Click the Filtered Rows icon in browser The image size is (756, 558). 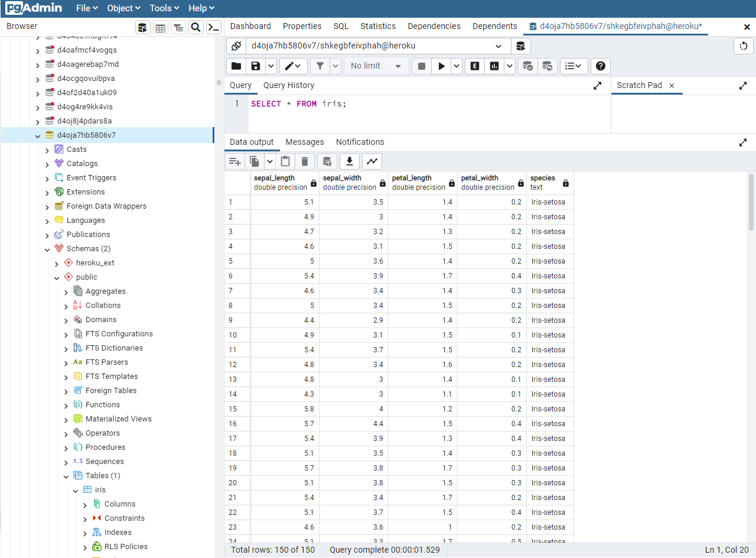tap(178, 27)
